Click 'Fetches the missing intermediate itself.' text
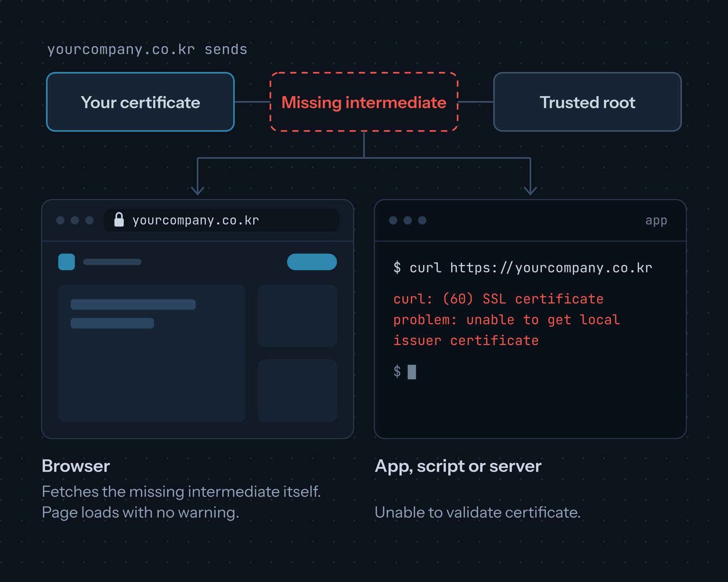 181,492
